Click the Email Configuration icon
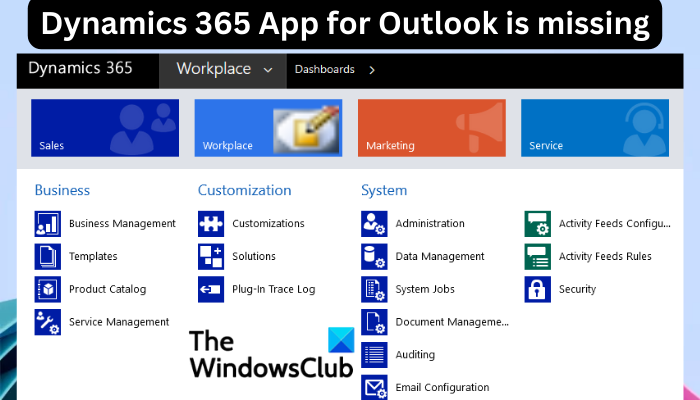Screen dimensions: 700x400 [374, 388]
